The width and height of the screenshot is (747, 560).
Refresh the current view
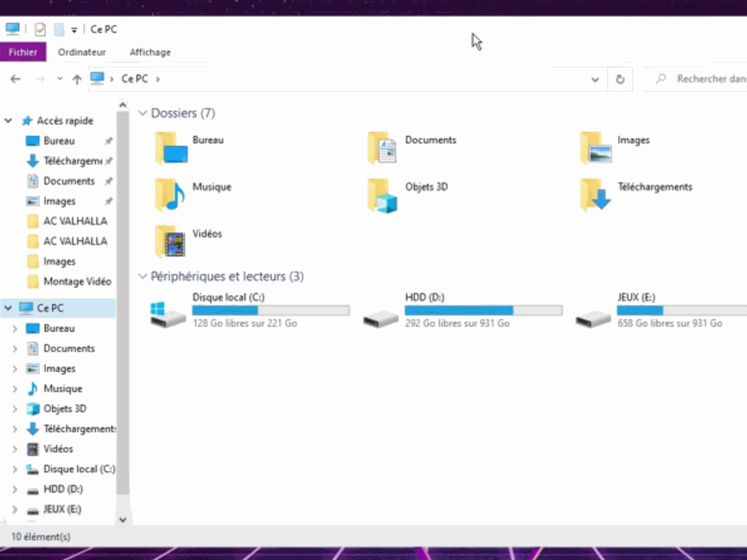click(x=620, y=79)
